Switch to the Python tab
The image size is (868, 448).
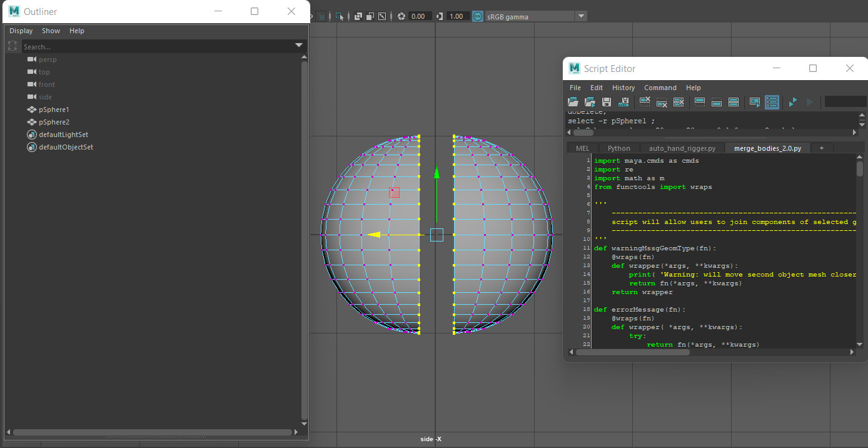click(618, 148)
